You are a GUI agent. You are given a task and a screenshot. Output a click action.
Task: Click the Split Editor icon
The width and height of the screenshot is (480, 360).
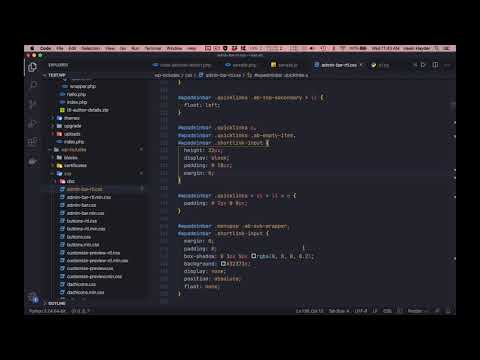pyautogui.click(x=435, y=65)
